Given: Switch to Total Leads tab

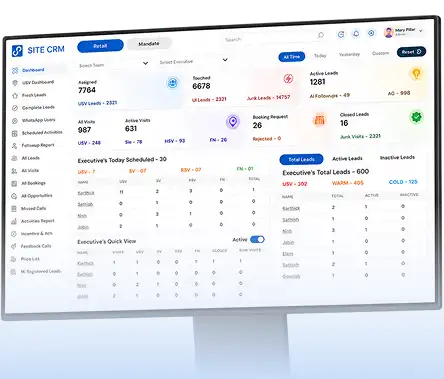Looking at the screenshot, I should (301, 159).
